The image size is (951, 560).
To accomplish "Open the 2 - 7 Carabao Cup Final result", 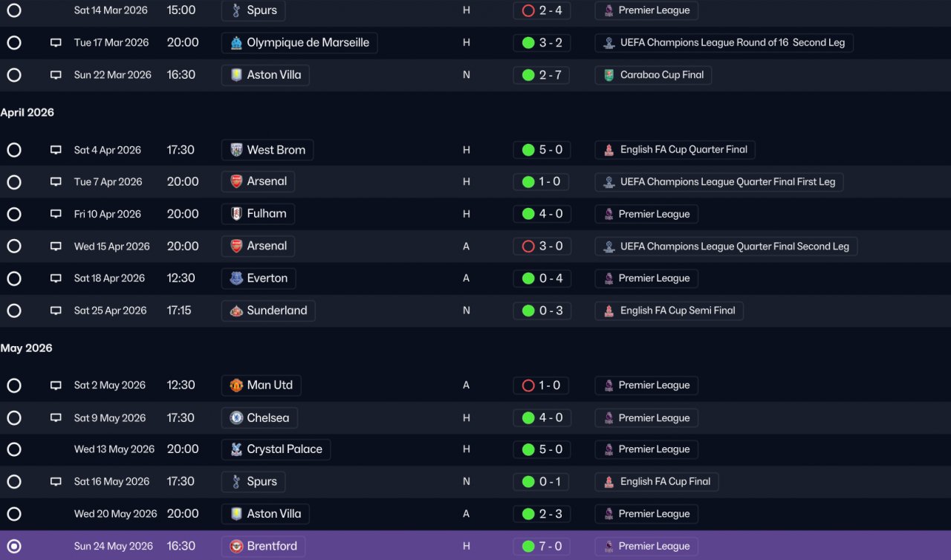I will coord(542,75).
